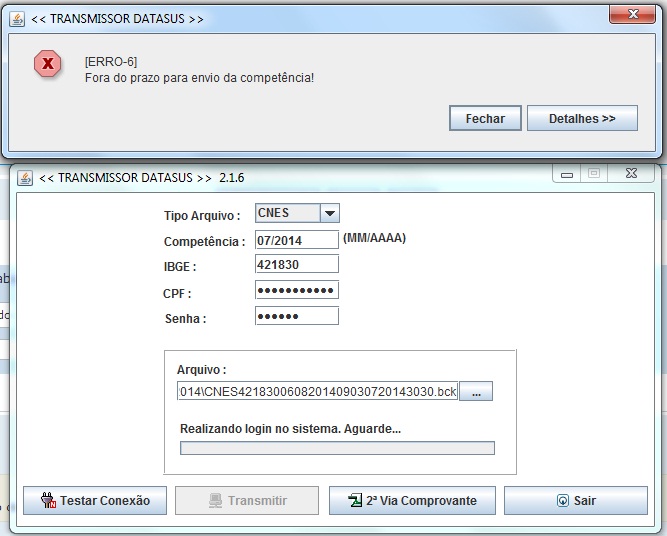
Task: Focus the IBGE field with 421830
Action: click(297, 264)
